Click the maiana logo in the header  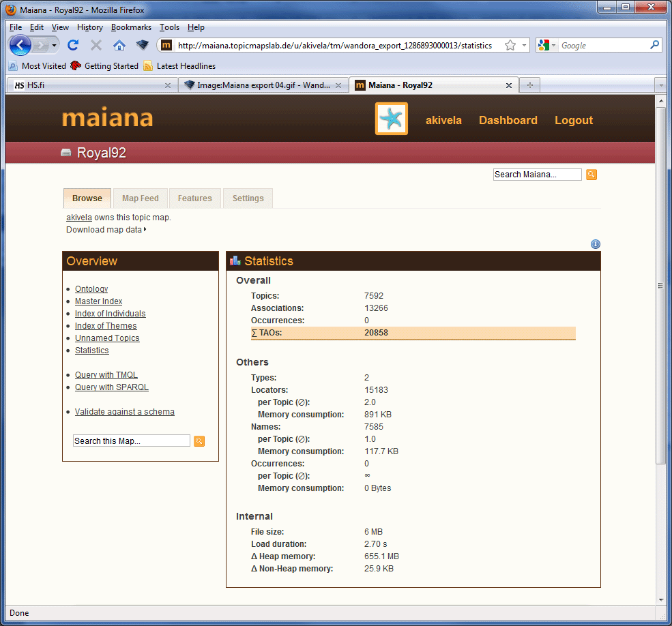107,117
